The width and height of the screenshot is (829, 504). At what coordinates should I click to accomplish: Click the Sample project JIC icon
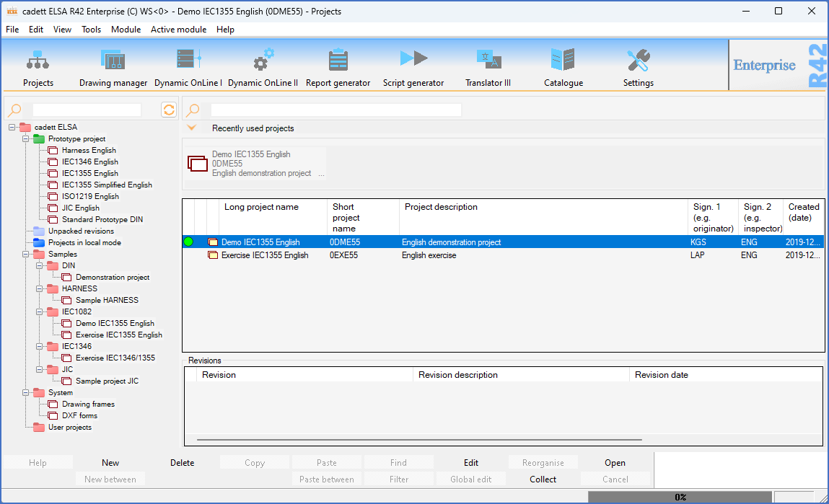[66, 381]
